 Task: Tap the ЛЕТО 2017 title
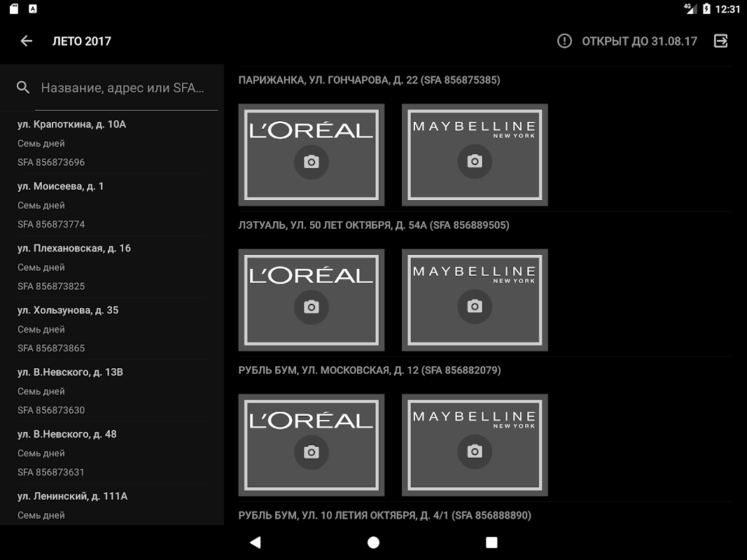[x=81, y=41]
